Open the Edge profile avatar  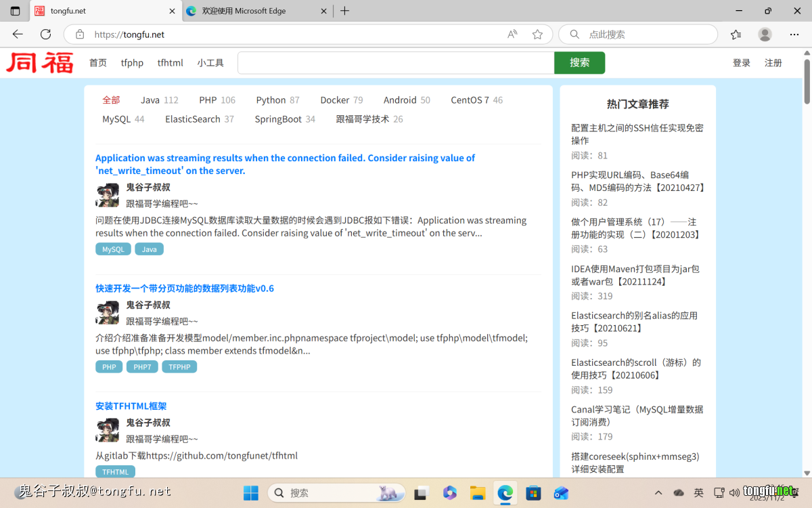click(x=765, y=35)
